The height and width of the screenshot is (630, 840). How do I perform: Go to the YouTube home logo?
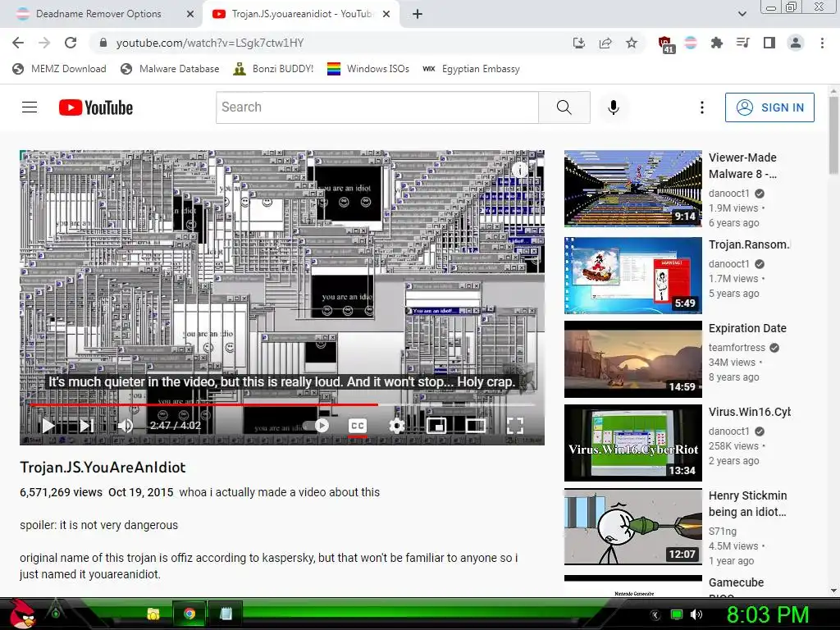(96, 107)
